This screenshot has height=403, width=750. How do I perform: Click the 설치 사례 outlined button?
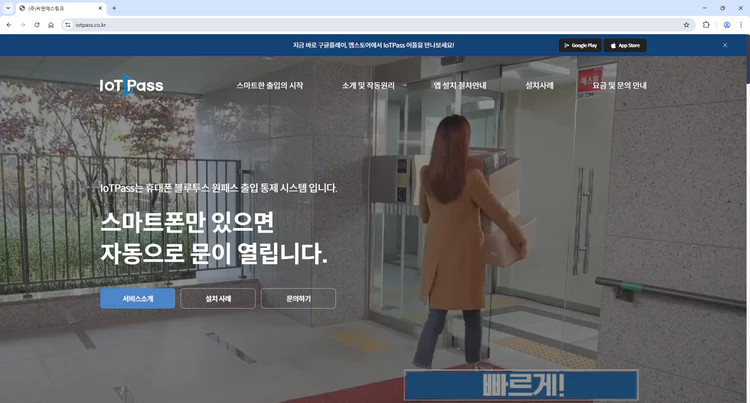[218, 299]
